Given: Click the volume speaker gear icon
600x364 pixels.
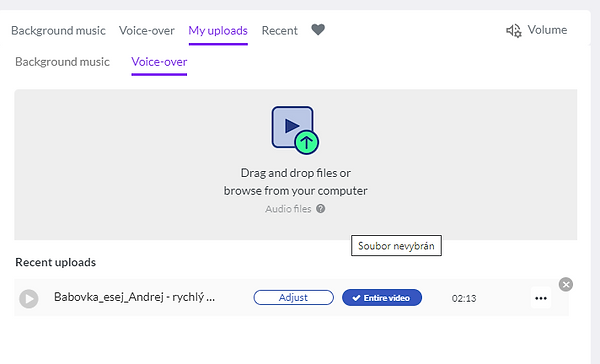Looking at the screenshot, I should pyautogui.click(x=514, y=31).
